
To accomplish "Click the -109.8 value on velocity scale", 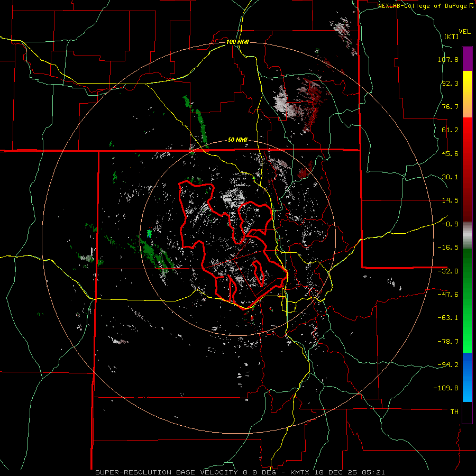I will coord(446,388).
